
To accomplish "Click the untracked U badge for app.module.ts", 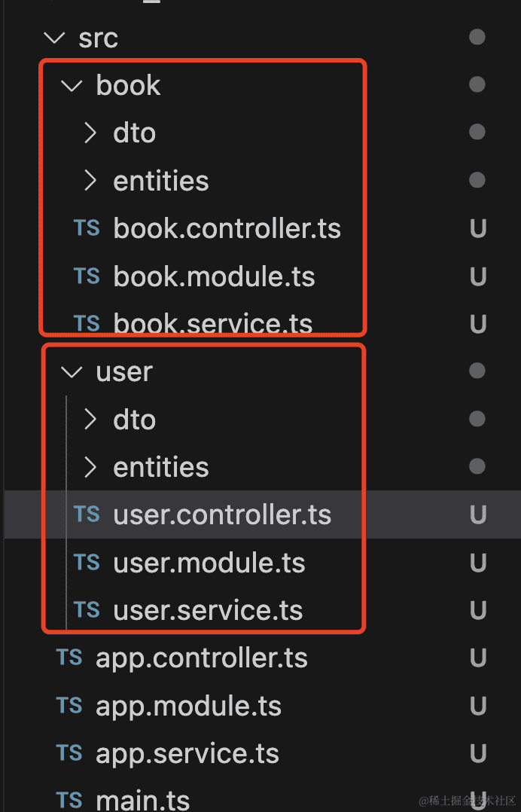I will (x=477, y=706).
